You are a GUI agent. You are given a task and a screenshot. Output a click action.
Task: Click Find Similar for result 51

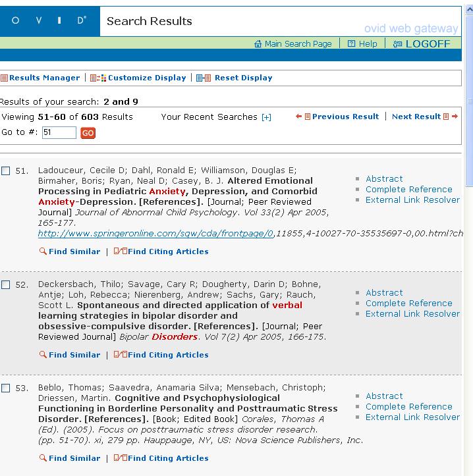[74, 251]
